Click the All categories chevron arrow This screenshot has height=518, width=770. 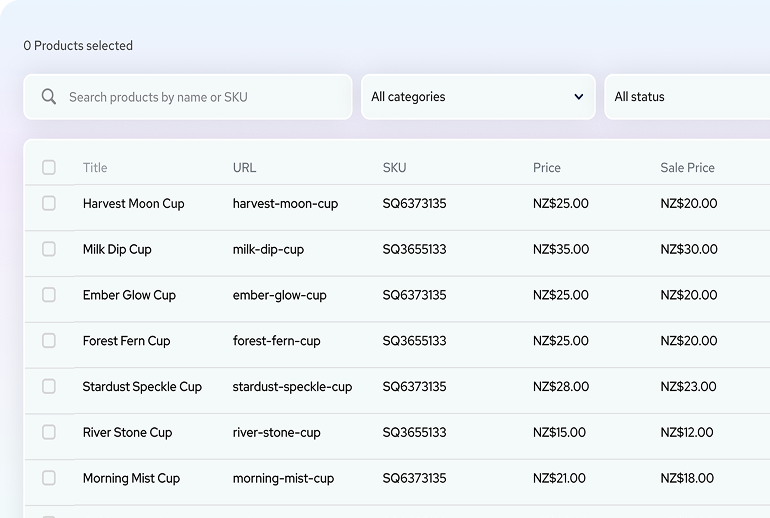pos(579,97)
